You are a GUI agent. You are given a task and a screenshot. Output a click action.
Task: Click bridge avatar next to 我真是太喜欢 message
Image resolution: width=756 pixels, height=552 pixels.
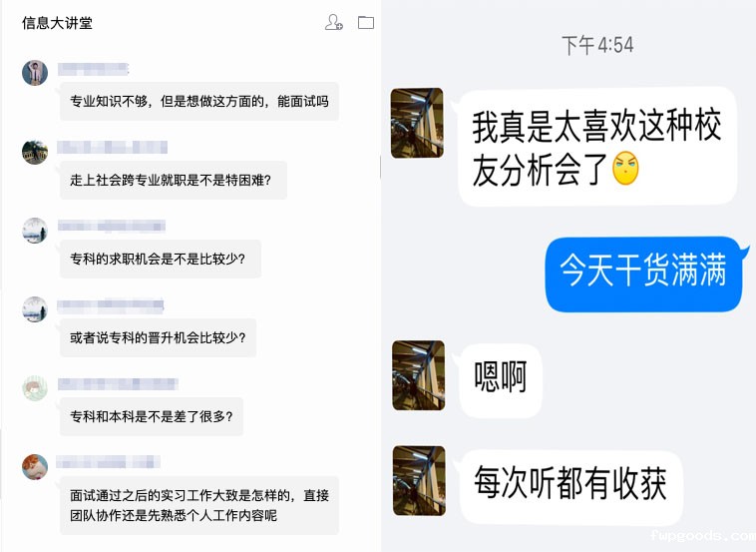[x=417, y=123]
